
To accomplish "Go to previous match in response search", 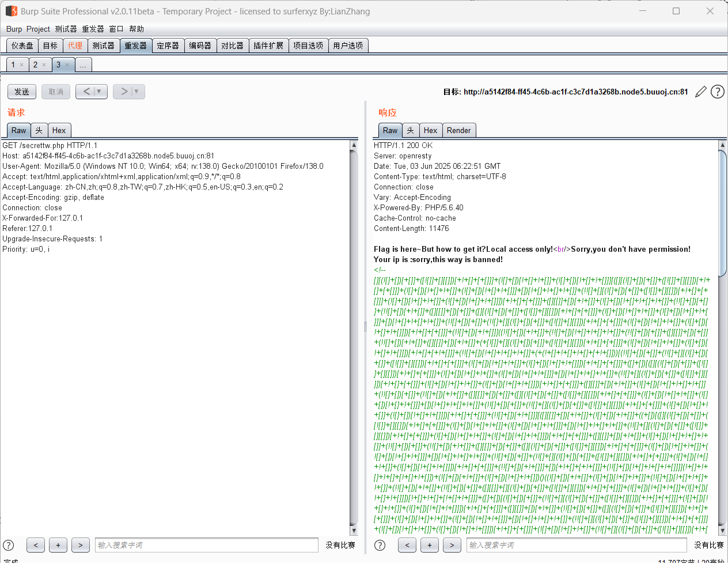I will coord(407,545).
